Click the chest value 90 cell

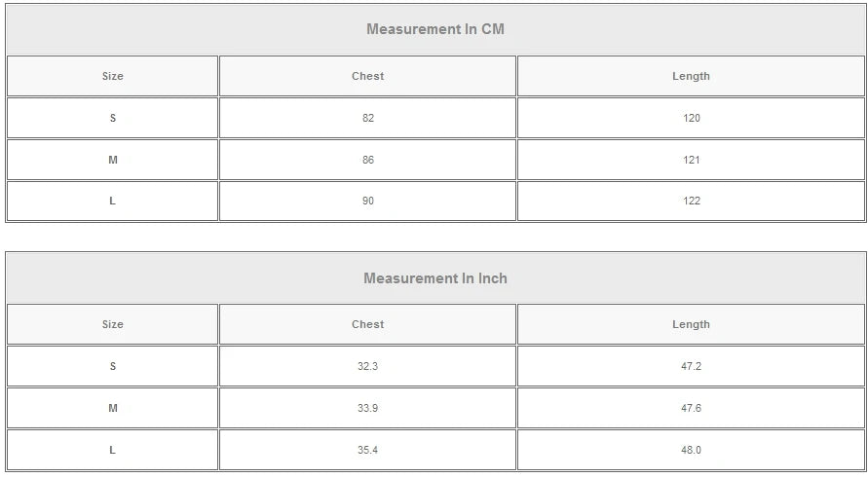pyautogui.click(x=367, y=201)
